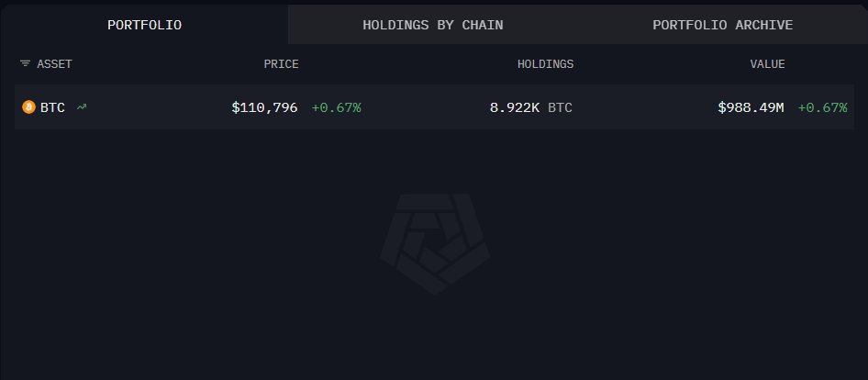Click the +0.67% change beside the price
The image size is (868, 380).
336,107
